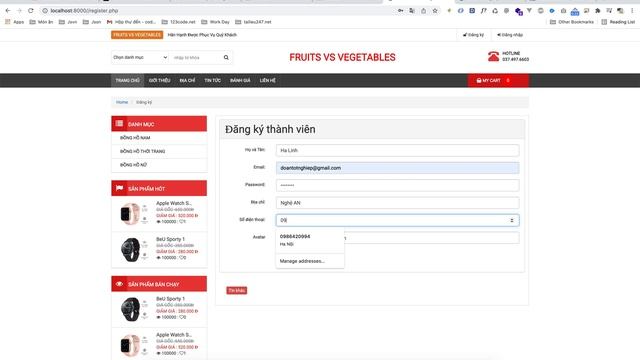Select TRANG CHỦ in the navigation bar

coord(127,80)
